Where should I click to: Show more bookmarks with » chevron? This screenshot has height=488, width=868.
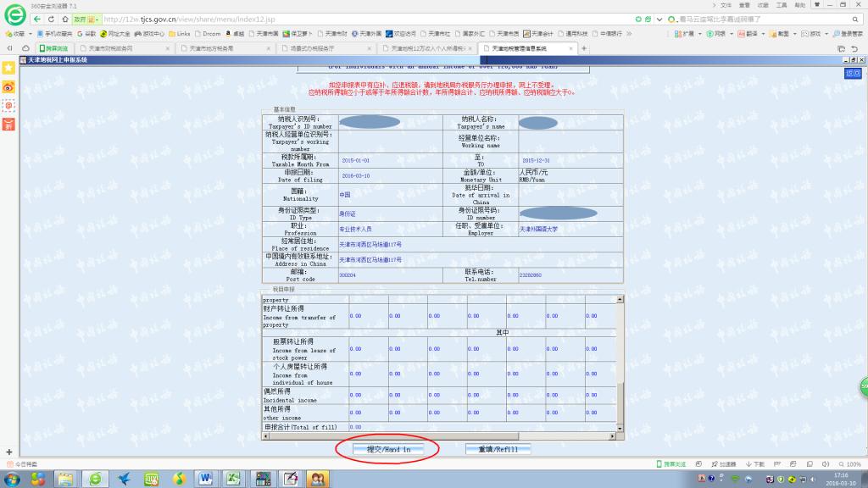630,34
